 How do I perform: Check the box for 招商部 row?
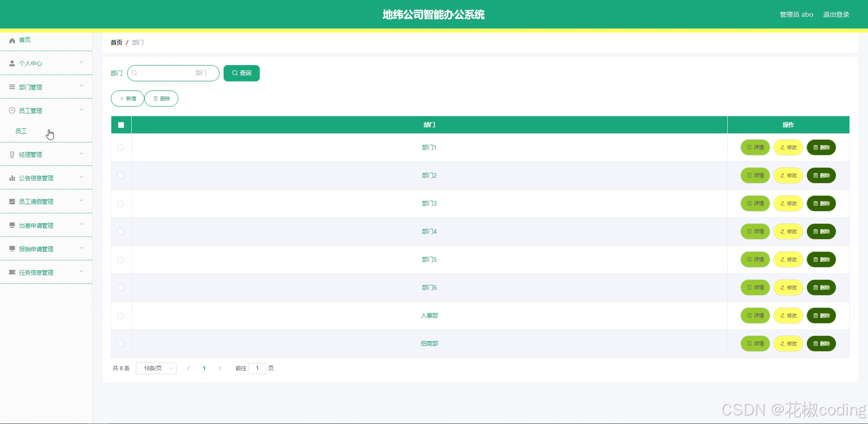tap(120, 344)
